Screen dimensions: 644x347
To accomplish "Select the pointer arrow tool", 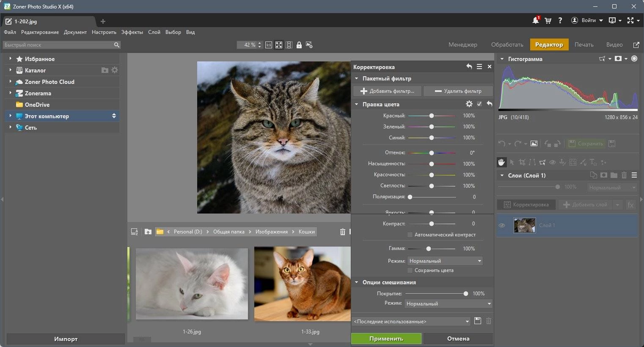I will (512, 162).
